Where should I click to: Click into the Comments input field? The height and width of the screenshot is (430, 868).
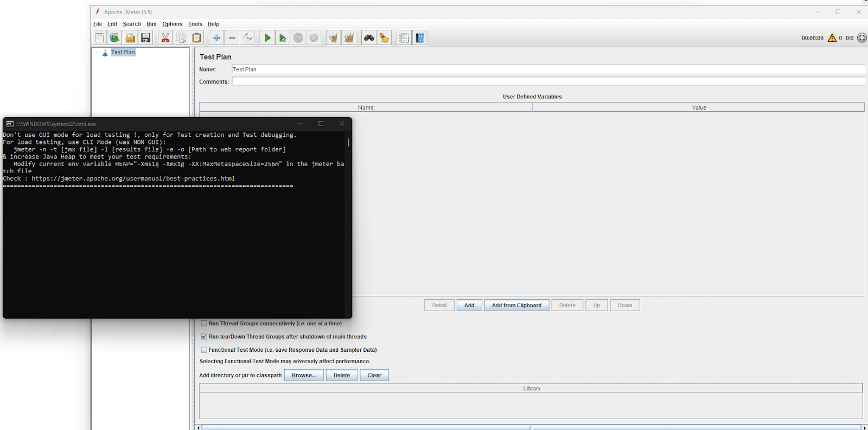(x=548, y=81)
